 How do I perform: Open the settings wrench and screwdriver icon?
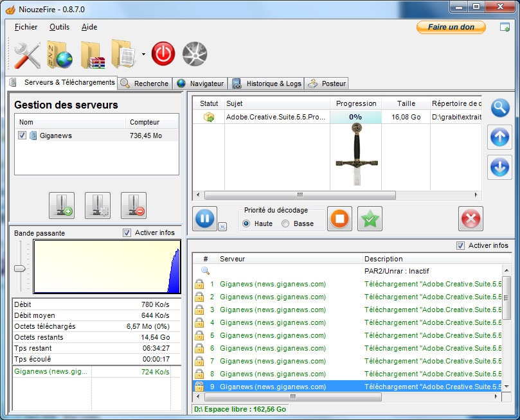(27, 55)
